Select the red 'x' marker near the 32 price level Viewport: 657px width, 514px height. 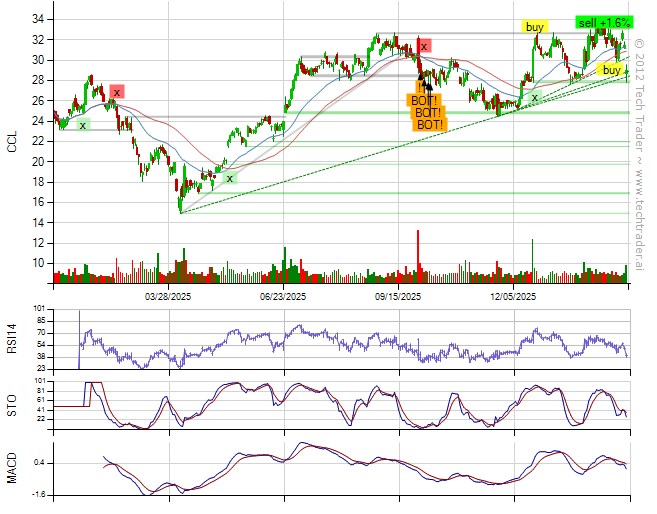[424, 46]
